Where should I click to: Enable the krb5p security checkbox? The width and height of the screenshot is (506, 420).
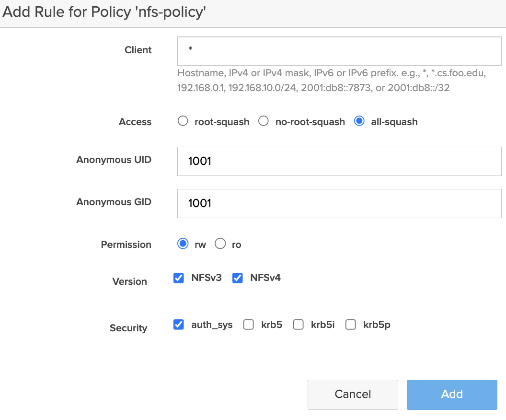coord(351,325)
